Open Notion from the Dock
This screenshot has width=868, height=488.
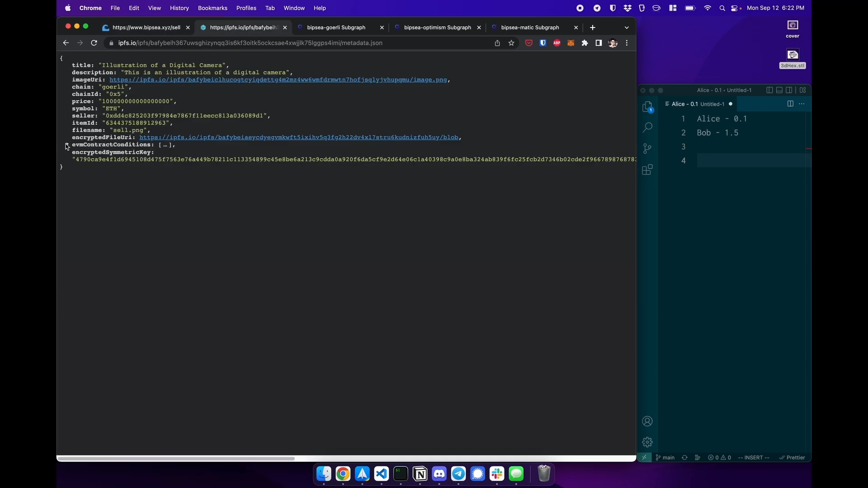coord(420,474)
